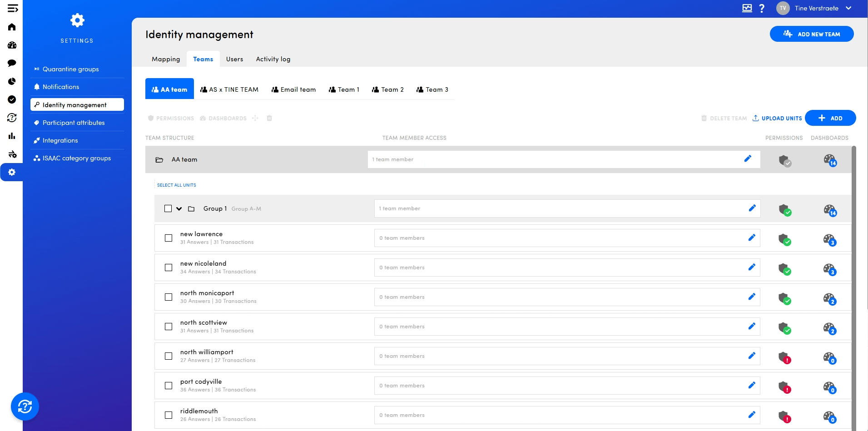Viewport: 868px width, 431px height.
Task: Open the help question mark icon
Action: point(762,8)
